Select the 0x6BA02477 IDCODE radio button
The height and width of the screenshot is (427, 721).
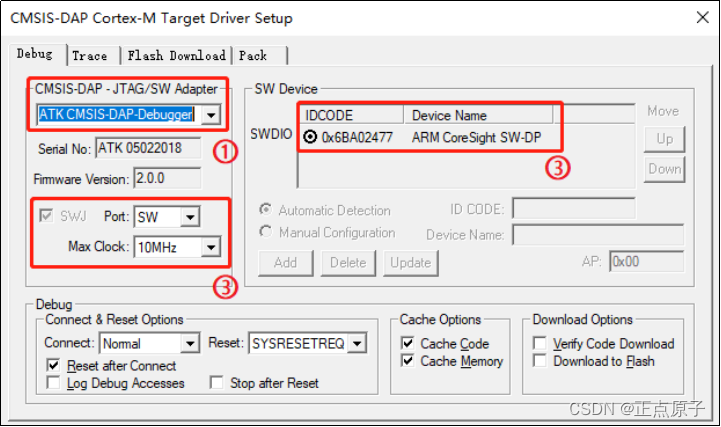click(310, 138)
